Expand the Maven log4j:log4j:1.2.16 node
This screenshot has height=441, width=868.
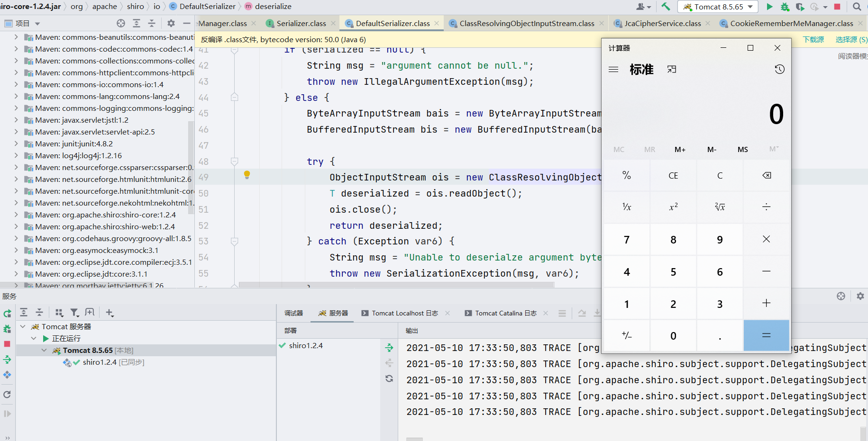click(16, 155)
